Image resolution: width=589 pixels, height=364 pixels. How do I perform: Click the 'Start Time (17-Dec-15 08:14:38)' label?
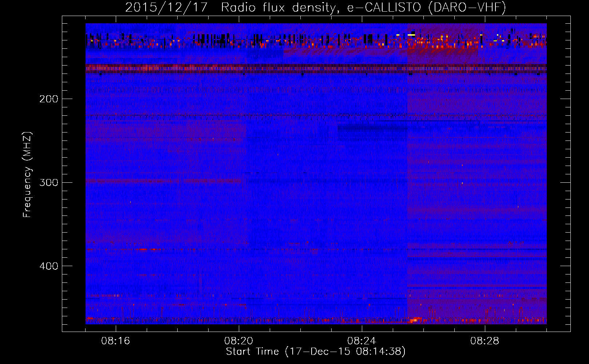click(316, 352)
